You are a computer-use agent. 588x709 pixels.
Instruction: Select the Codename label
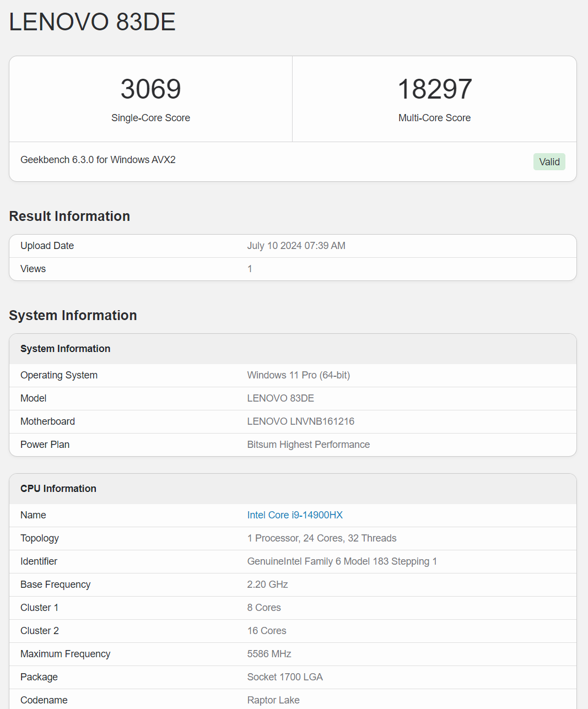tap(44, 700)
